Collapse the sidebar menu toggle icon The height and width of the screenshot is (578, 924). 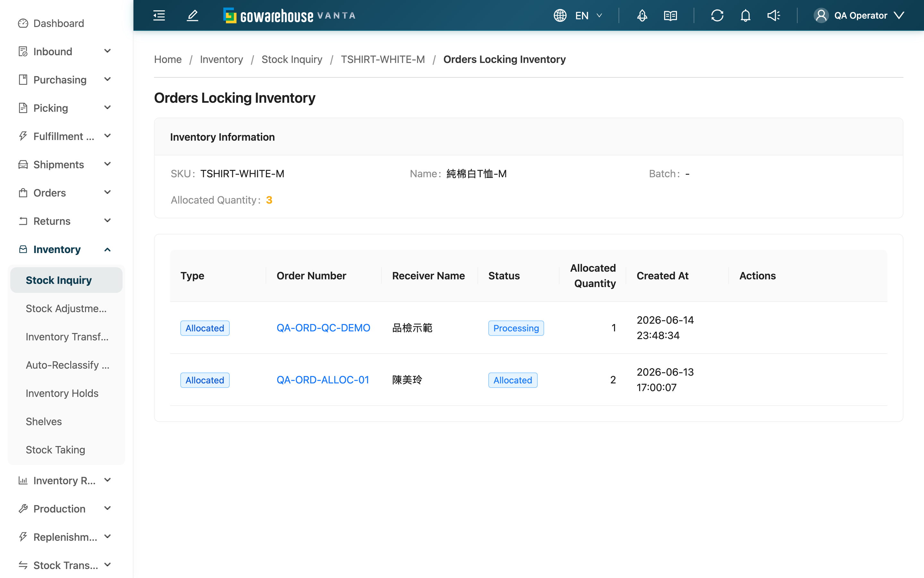[x=159, y=15]
